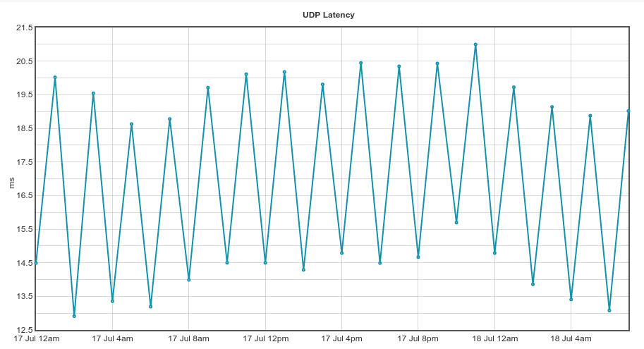Image resolution: width=644 pixels, height=349 pixels.
Task: Click the UDP Latency chart title
Action: click(x=328, y=15)
